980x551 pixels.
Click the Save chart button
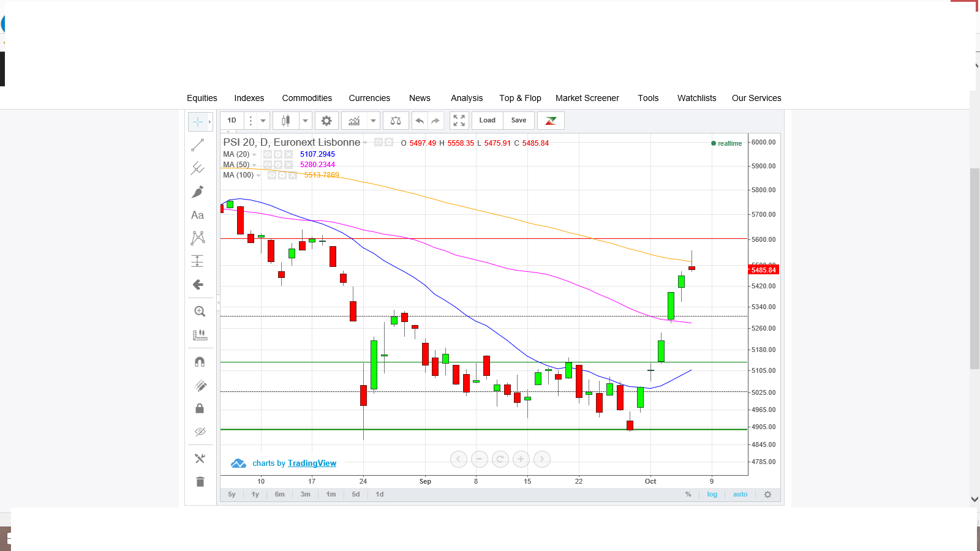tap(519, 121)
